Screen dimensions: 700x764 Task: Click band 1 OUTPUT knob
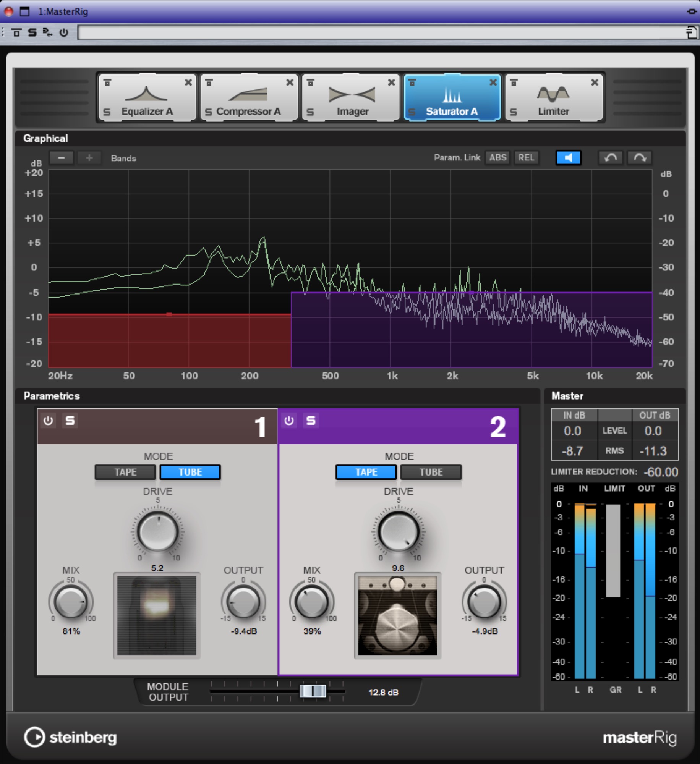tap(243, 602)
